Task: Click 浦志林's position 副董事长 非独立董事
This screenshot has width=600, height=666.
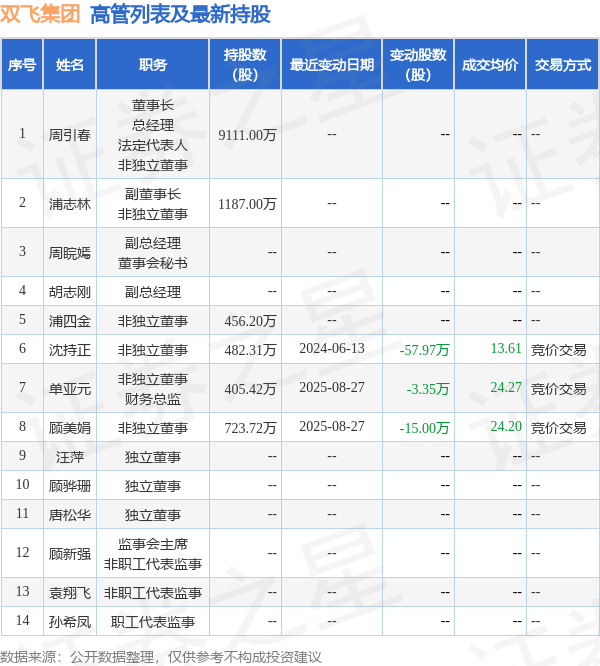Action: (x=153, y=204)
